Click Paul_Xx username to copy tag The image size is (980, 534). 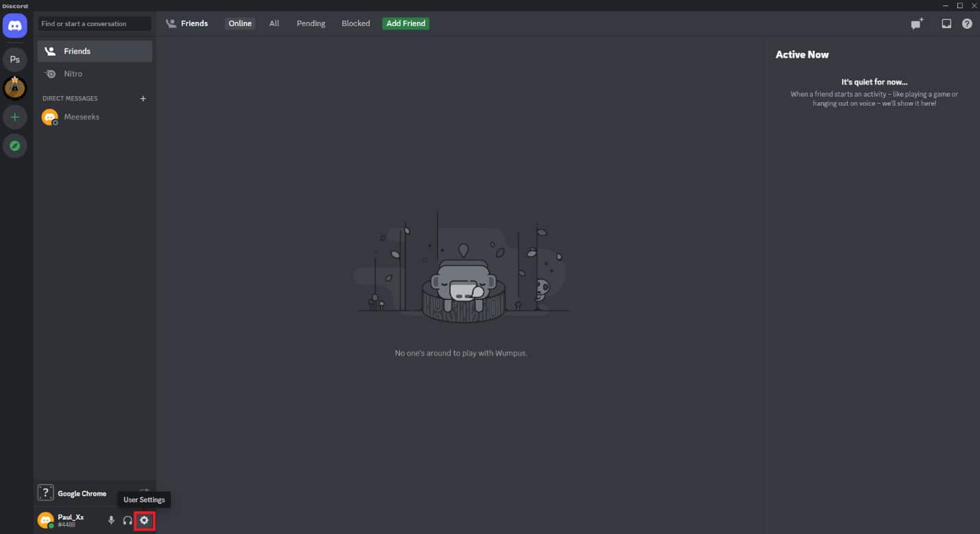pyautogui.click(x=71, y=517)
